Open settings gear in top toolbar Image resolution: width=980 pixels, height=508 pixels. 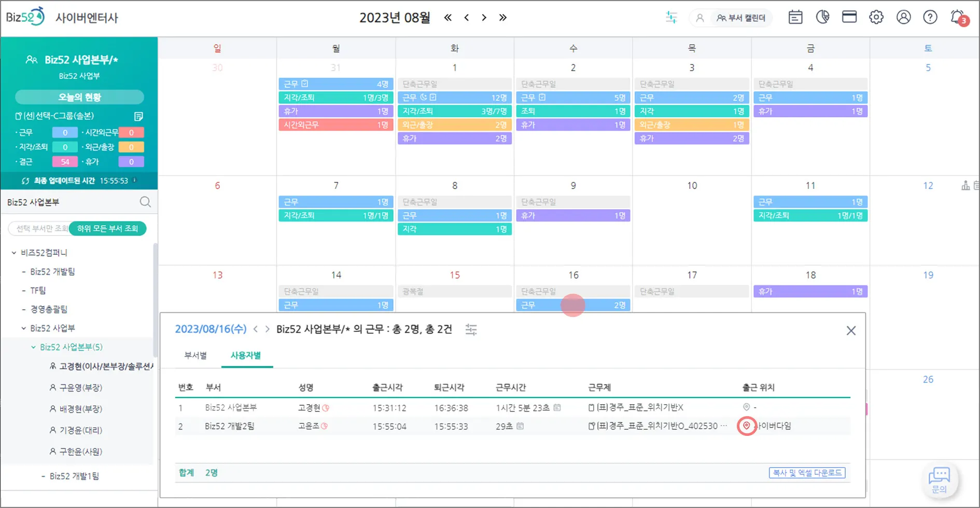tap(876, 18)
